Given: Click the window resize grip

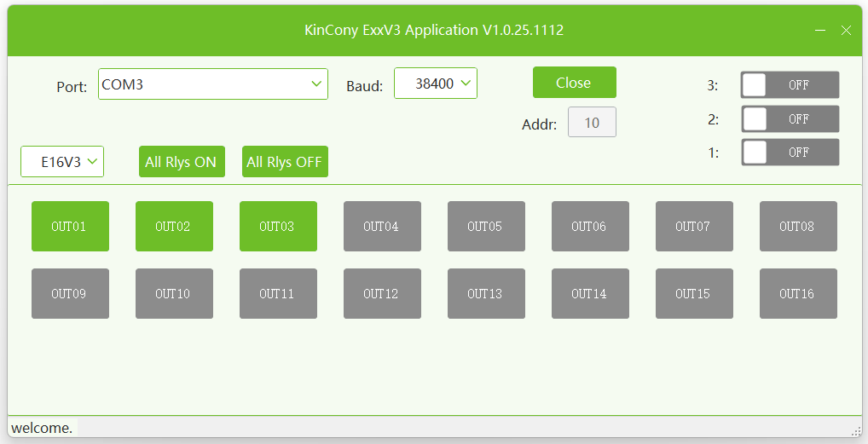Looking at the screenshot, I should pyautogui.click(x=856, y=430).
